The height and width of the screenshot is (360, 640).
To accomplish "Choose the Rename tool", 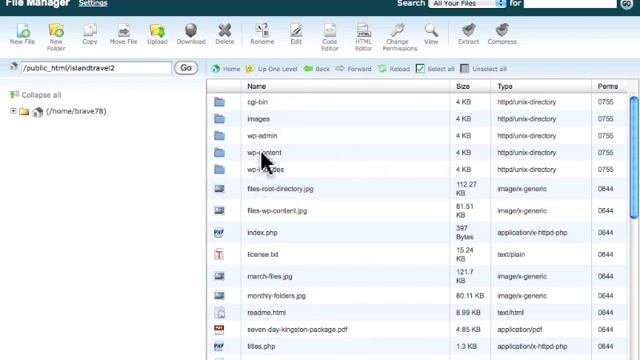I will click(262, 34).
